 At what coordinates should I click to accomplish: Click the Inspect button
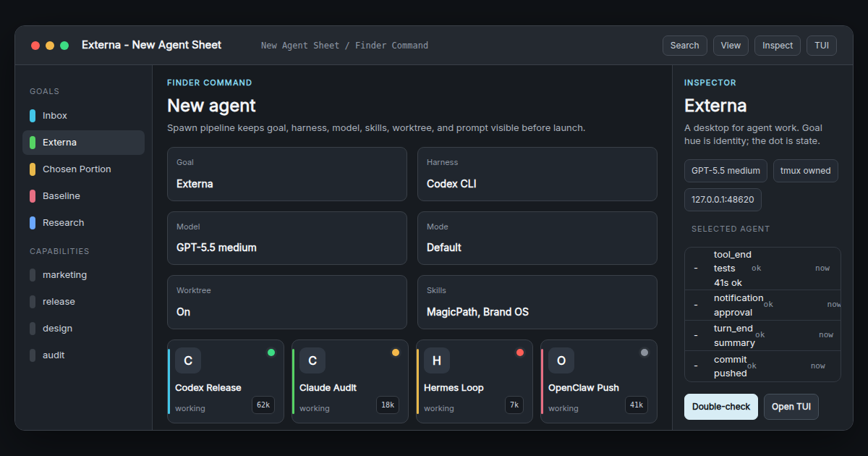pyautogui.click(x=778, y=46)
